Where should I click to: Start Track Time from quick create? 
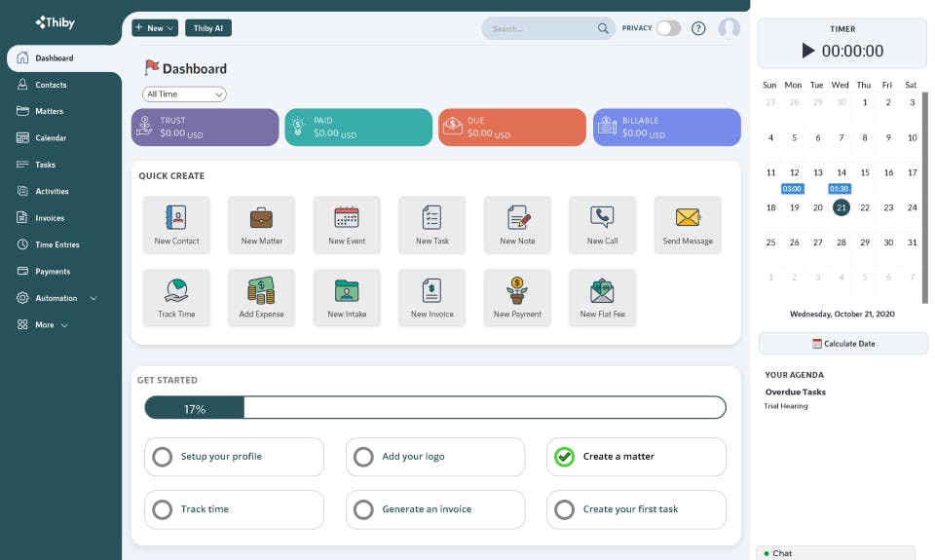point(176,298)
